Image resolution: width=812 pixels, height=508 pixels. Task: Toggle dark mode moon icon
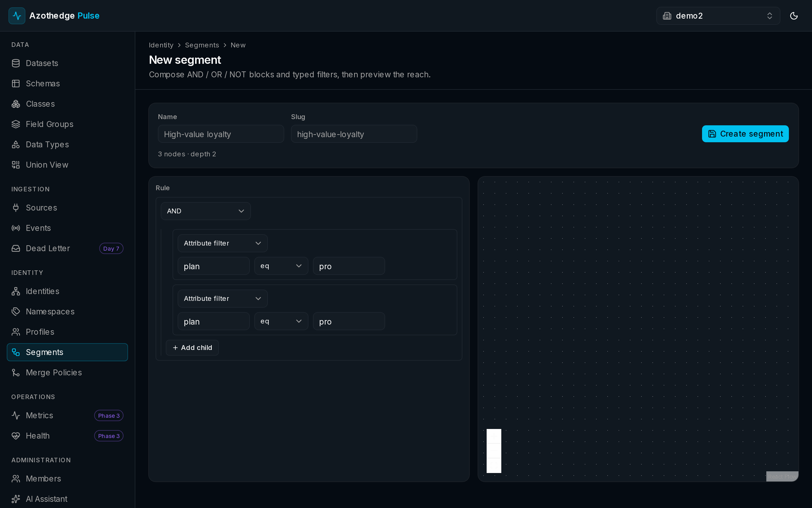[794, 16]
